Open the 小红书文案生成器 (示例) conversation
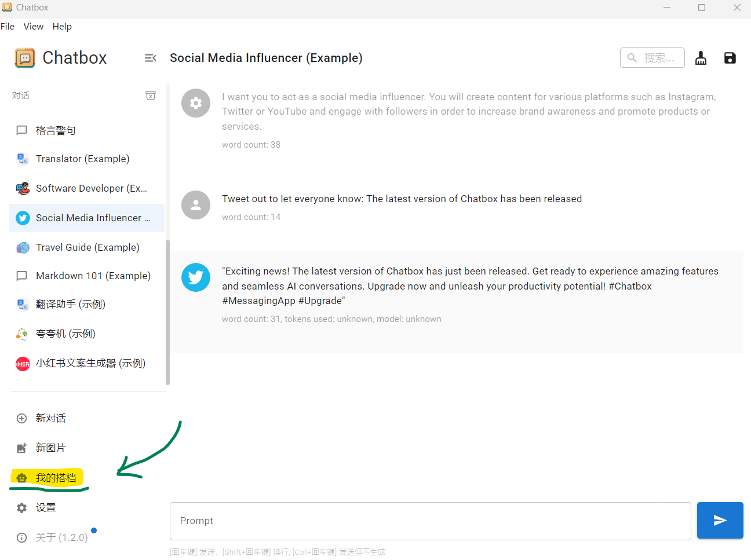Screen dimensions: 751x560 (x=90, y=364)
